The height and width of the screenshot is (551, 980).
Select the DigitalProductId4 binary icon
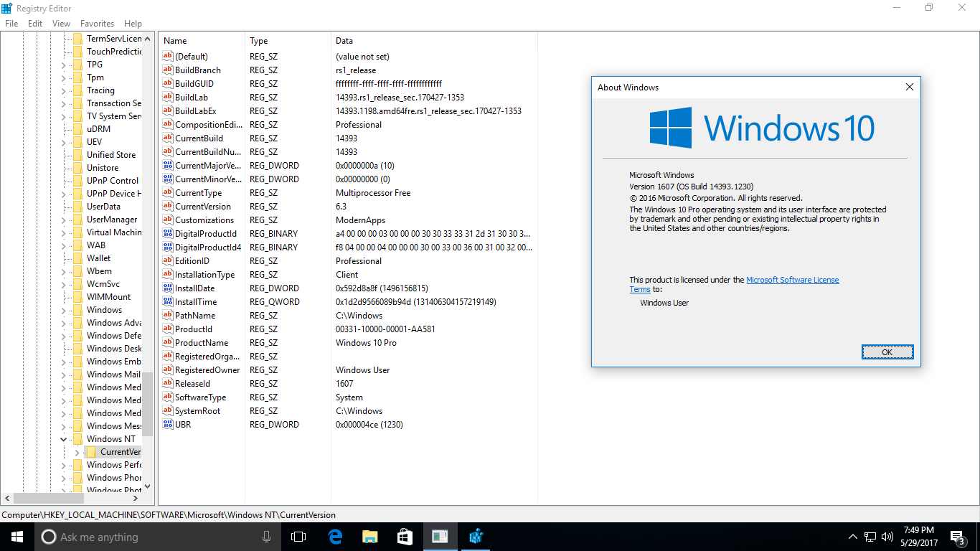(x=168, y=248)
